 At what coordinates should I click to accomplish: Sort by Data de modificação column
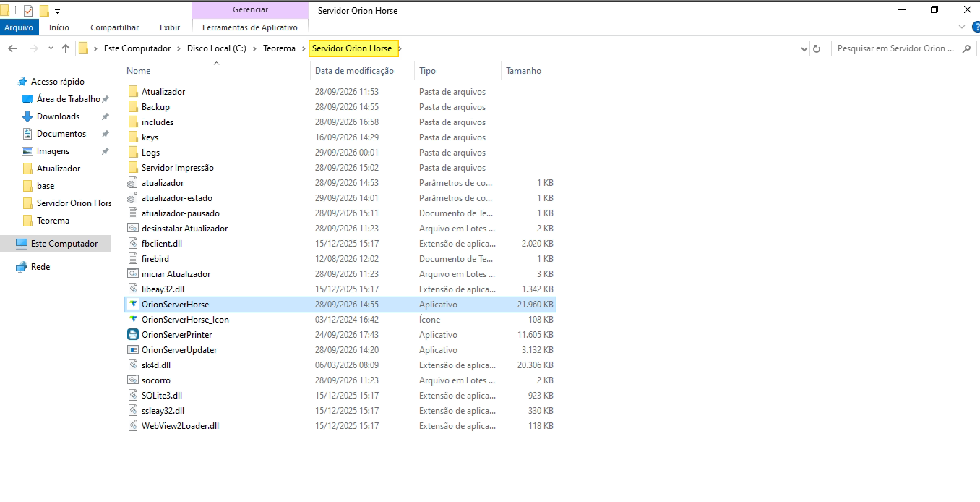354,71
